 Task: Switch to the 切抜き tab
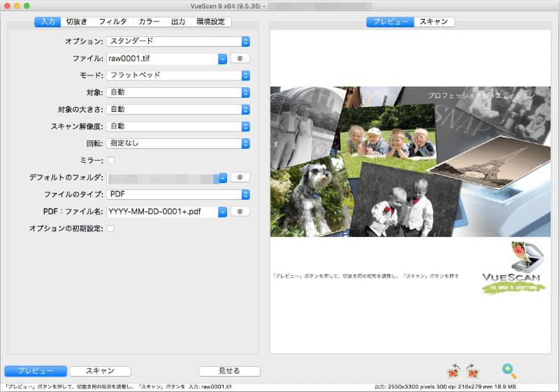[77, 22]
